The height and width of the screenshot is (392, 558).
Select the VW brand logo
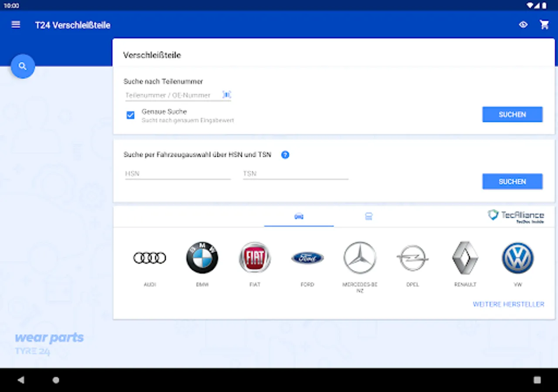click(518, 258)
